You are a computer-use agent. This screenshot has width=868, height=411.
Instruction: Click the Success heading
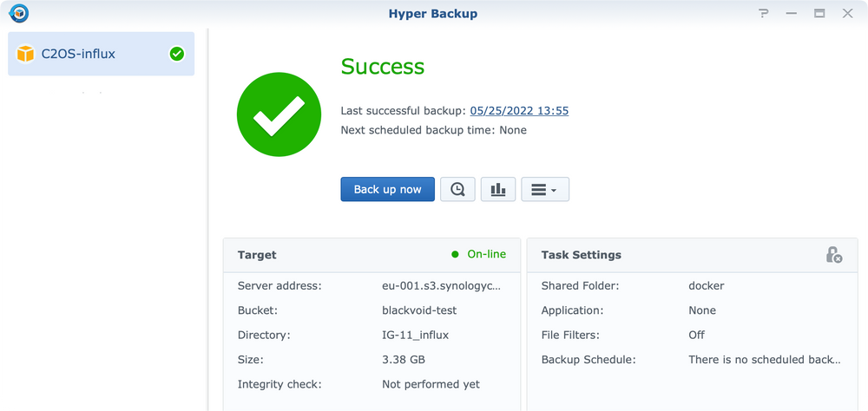[x=383, y=67]
